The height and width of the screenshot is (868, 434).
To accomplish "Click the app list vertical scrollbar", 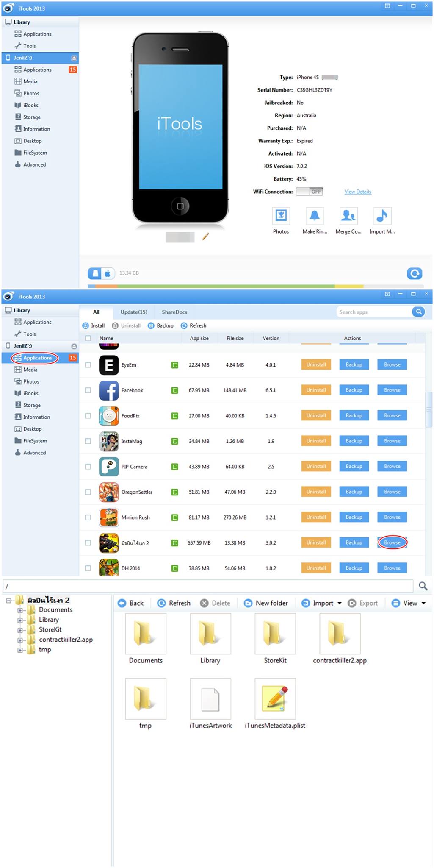I will tap(428, 409).
